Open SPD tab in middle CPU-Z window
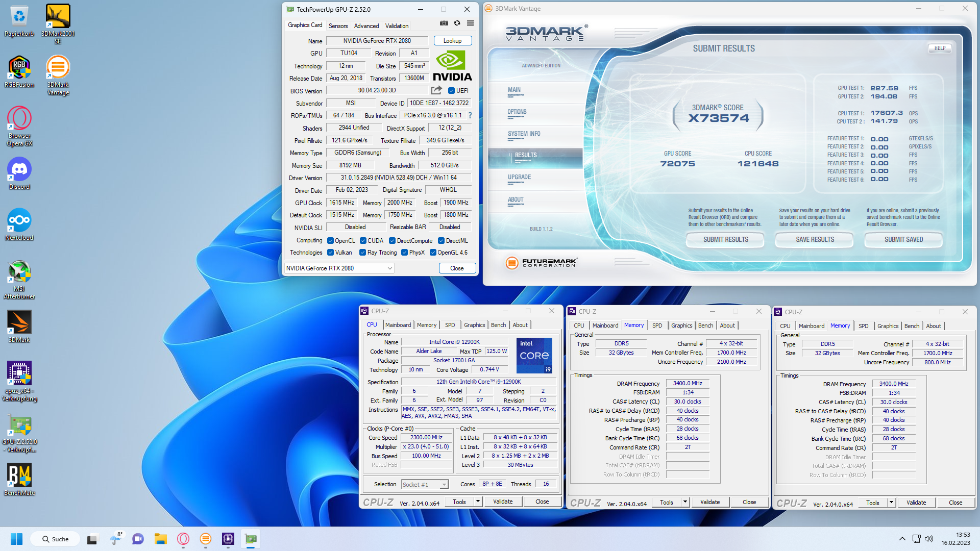The height and width of the screenshot is (551, 980). [x=657, y=325]
